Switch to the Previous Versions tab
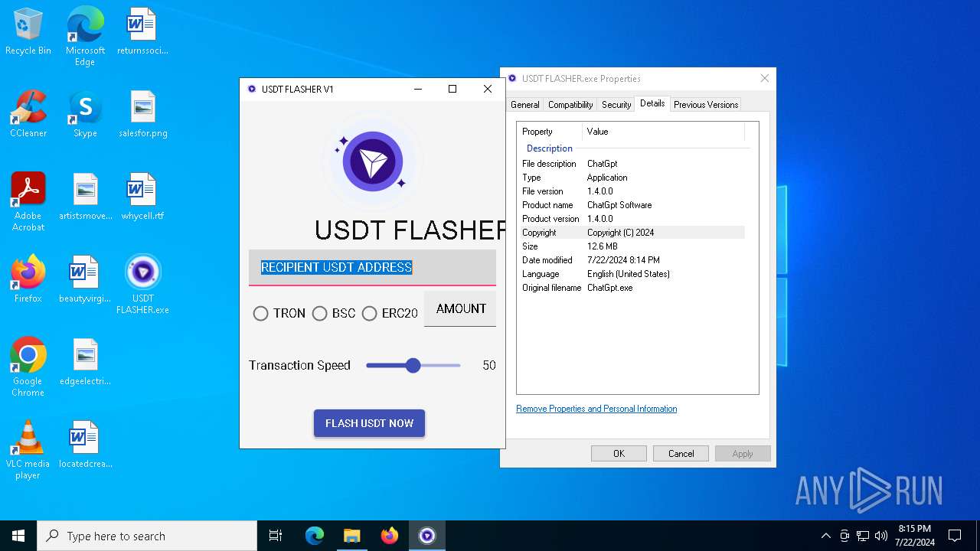 click(x=706, y=105)
